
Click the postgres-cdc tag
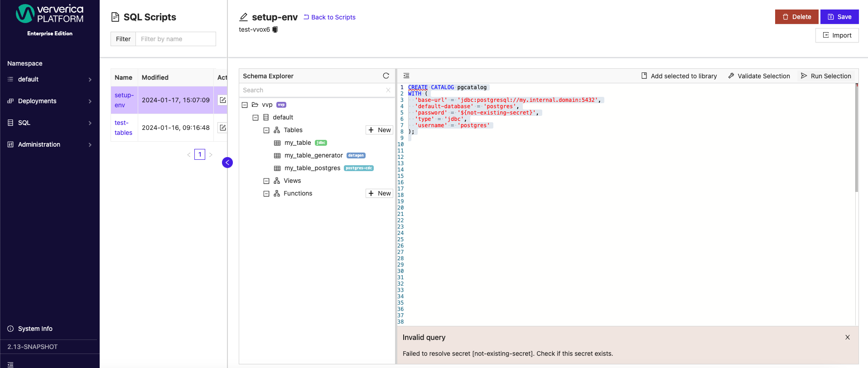tap(359, 168)
